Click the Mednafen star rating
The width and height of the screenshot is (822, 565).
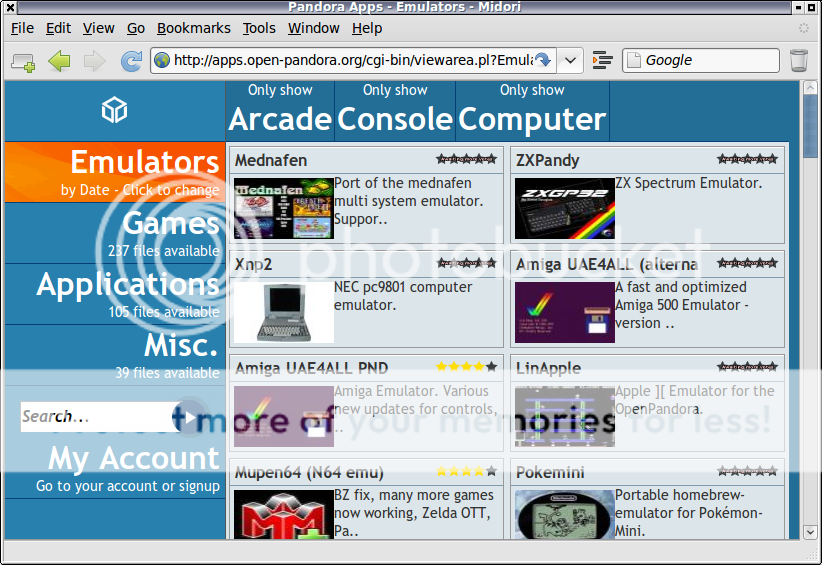466,160
